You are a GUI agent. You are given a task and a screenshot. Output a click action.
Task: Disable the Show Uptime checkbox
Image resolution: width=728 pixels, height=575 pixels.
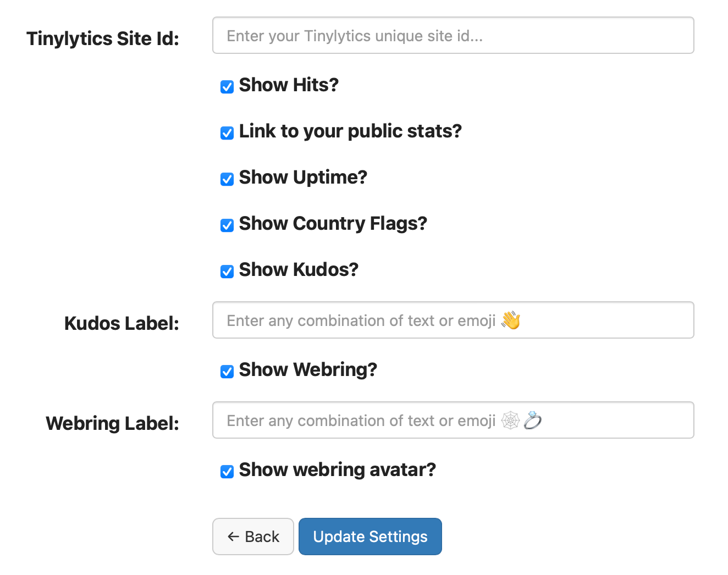(227, 179)
